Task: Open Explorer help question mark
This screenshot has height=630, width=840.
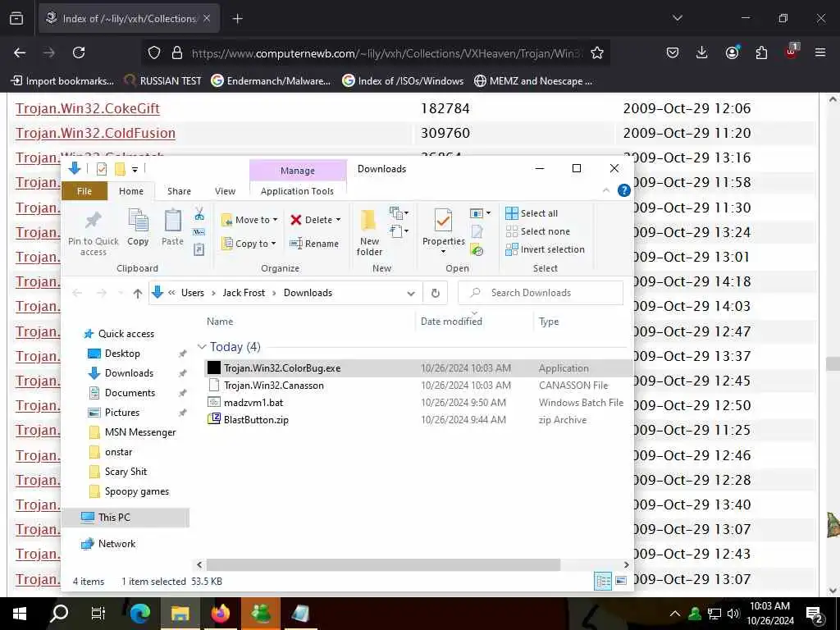Action: (623, 190)
